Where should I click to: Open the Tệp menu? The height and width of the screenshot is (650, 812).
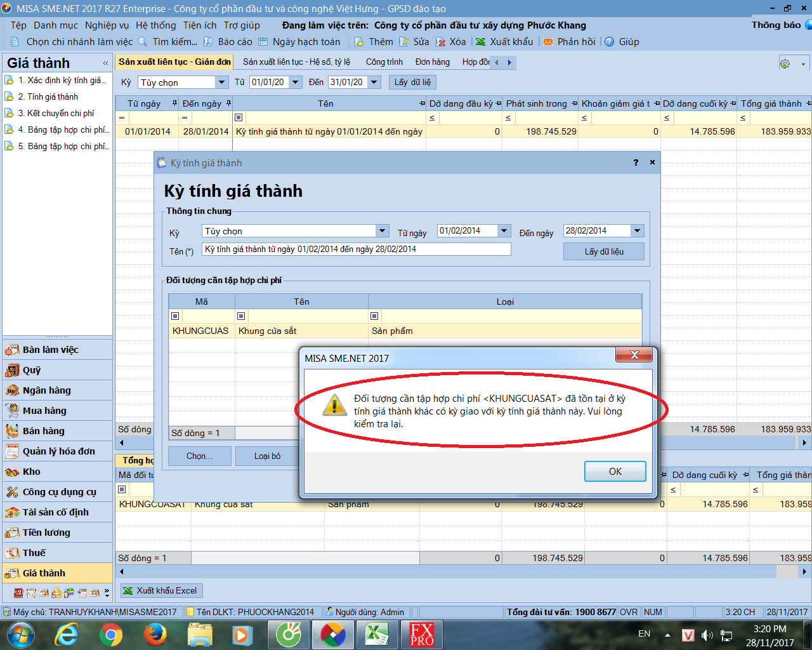pos(18,25)
